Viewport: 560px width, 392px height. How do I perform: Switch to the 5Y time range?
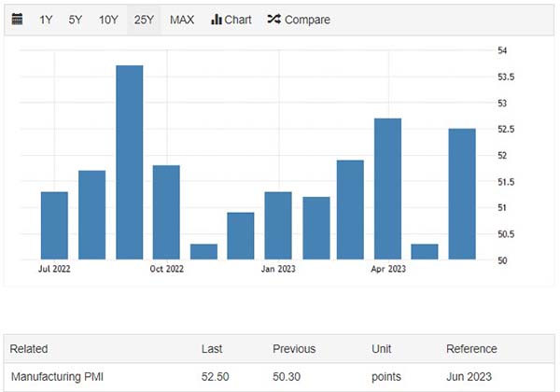[76, 20]
